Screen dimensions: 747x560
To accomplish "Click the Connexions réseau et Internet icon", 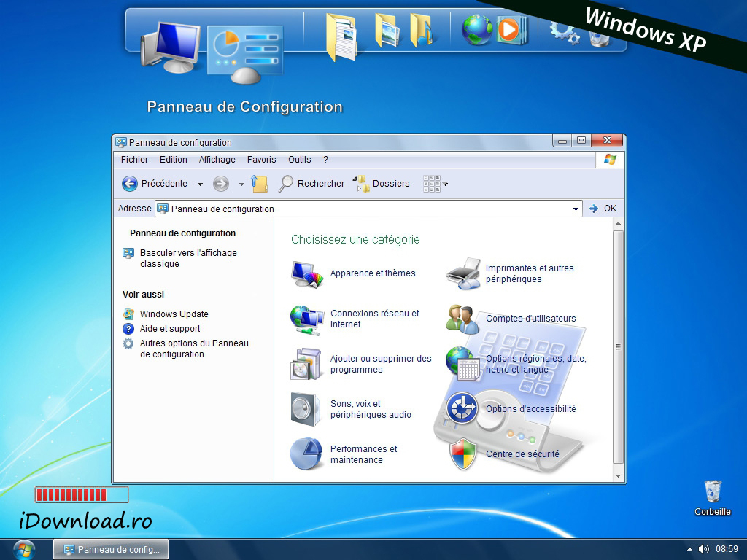I will click(x=307, y=319).
